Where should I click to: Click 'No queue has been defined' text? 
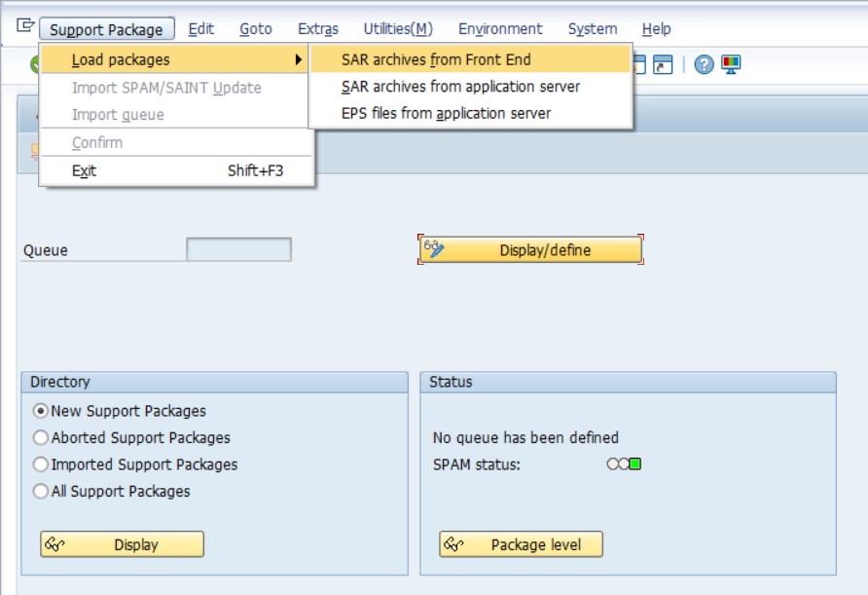coord(525,437)
